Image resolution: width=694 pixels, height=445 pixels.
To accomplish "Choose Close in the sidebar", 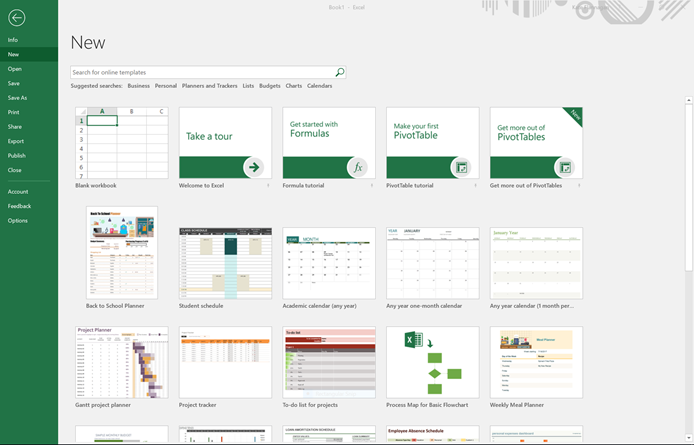I will [29, 170].
